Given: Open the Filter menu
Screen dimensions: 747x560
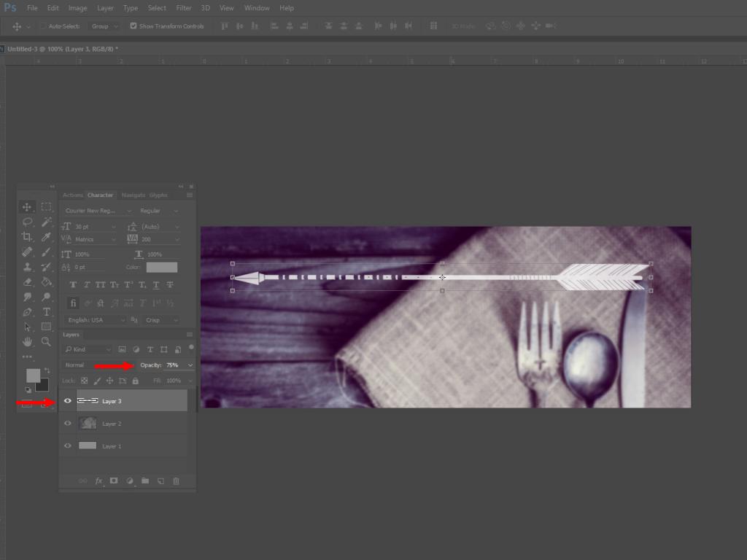Looking at the screenshot, I should tap(184, 8).
